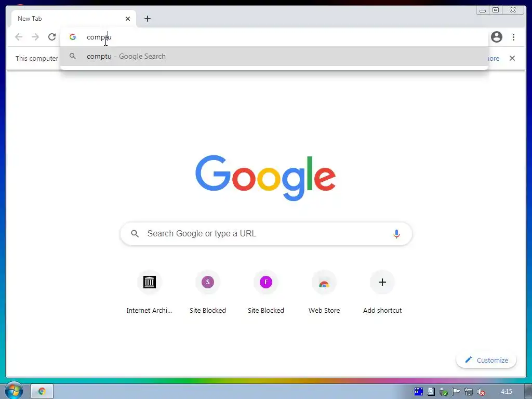The height and width of the screenshot is (399, 532).
Task: Click 'Web Store' shortcut label
Action: [x=324, y=310]
